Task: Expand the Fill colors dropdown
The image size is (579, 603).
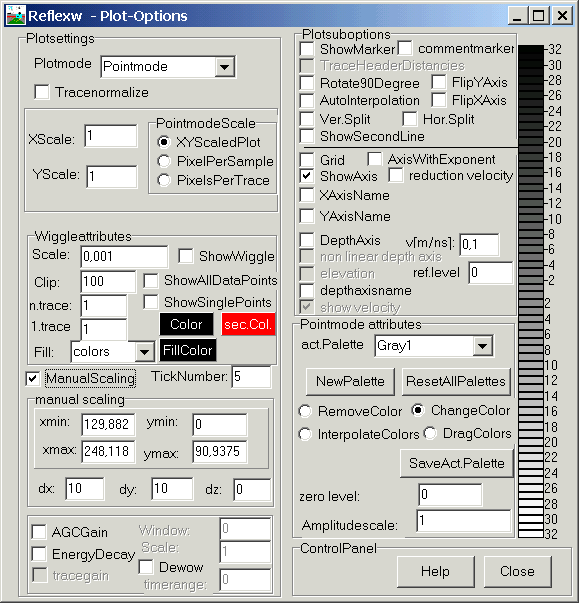Action: coord(144,352)
